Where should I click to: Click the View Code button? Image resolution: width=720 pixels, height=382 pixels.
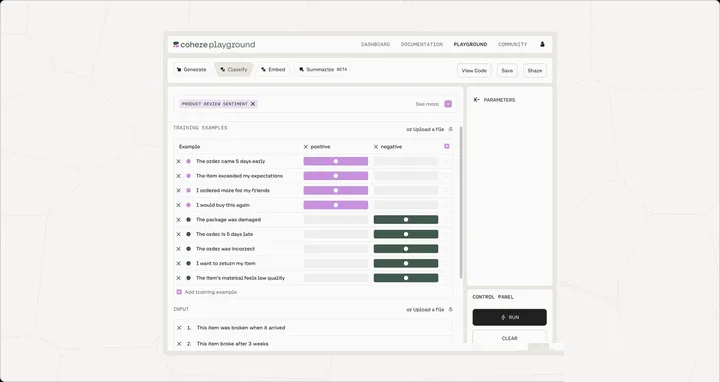click(474, 70)
